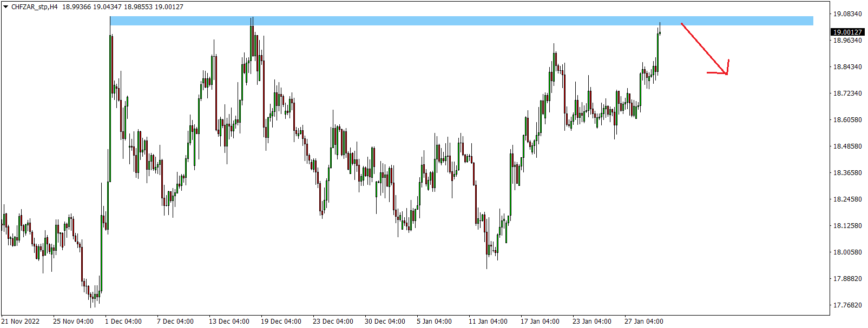
Task: Click the current price tag 19.00127
Action: point(847,32)
